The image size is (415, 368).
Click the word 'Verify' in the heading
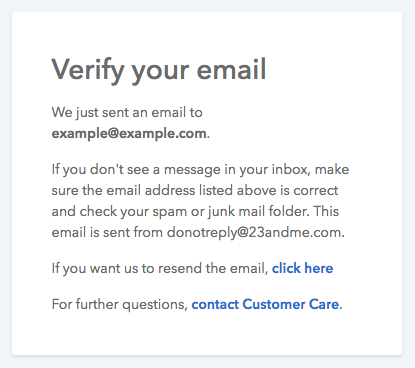(88, 70)
